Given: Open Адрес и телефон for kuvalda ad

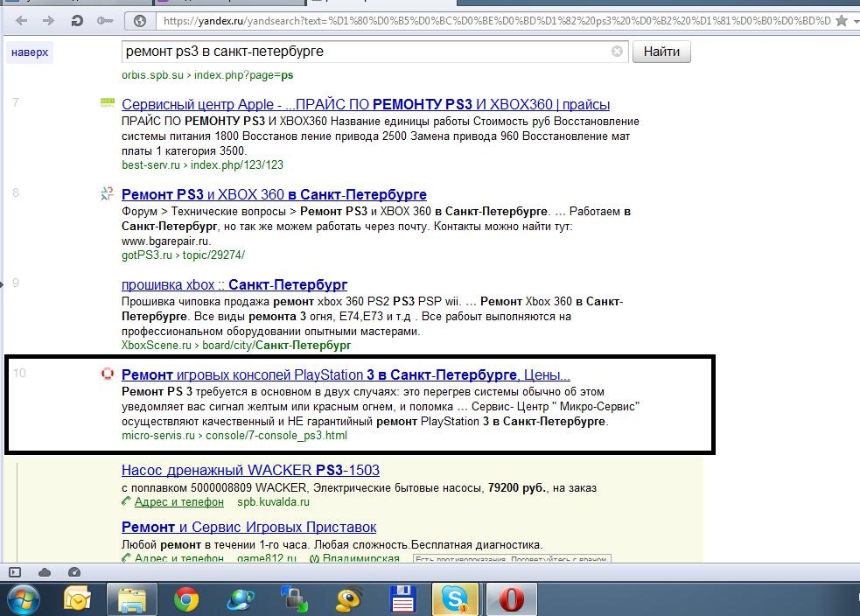Looking at the screenshot, I should (178, 502).
